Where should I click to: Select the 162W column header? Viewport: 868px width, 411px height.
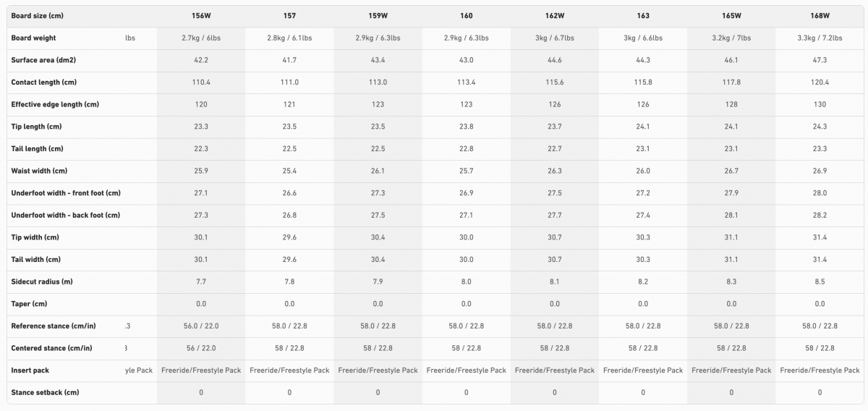pos(555,16)
